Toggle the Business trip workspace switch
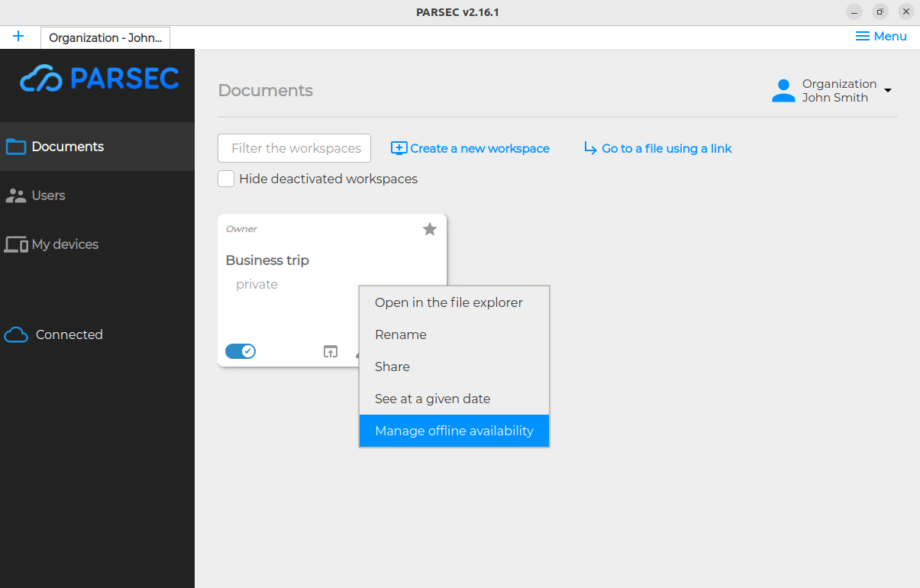This screenshot has width=920, height=588. pos(240,351)
